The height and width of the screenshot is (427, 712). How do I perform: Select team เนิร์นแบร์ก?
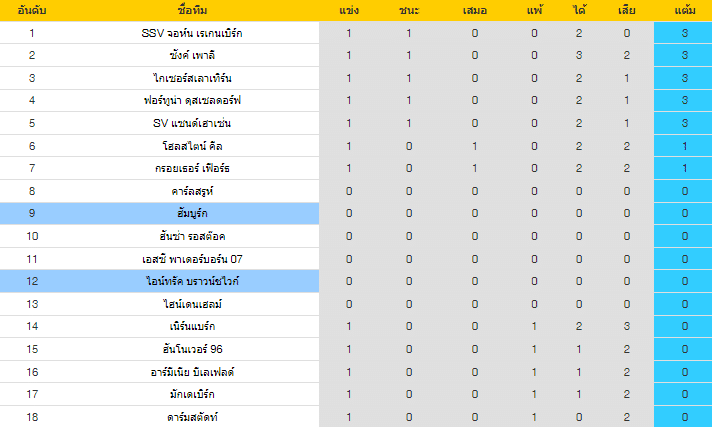192,326
